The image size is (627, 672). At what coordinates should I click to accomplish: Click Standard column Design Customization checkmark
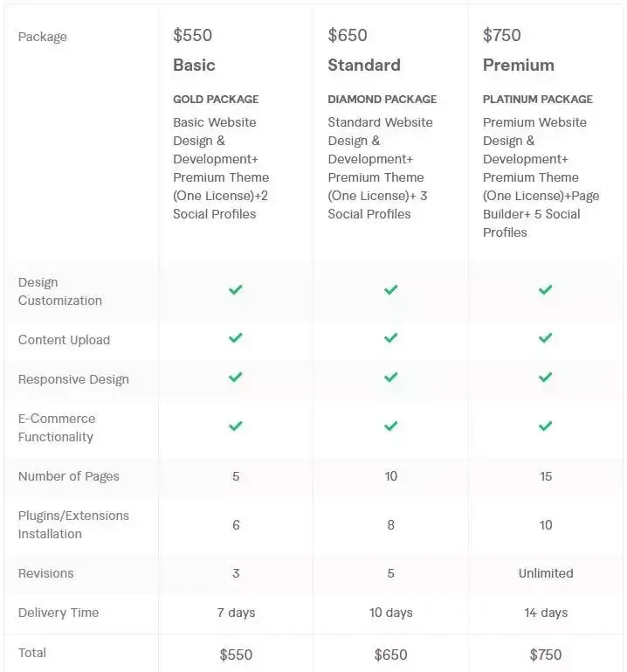390,290
